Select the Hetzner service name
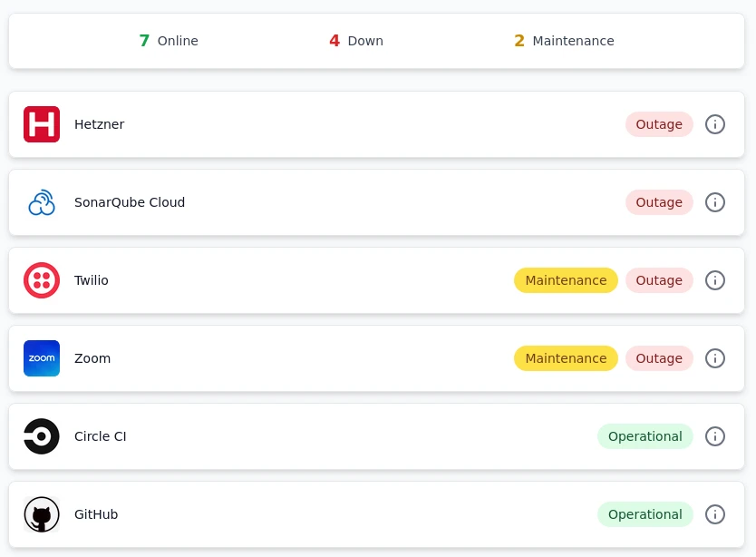Screen dimensions: 756x557 point(100,124)
